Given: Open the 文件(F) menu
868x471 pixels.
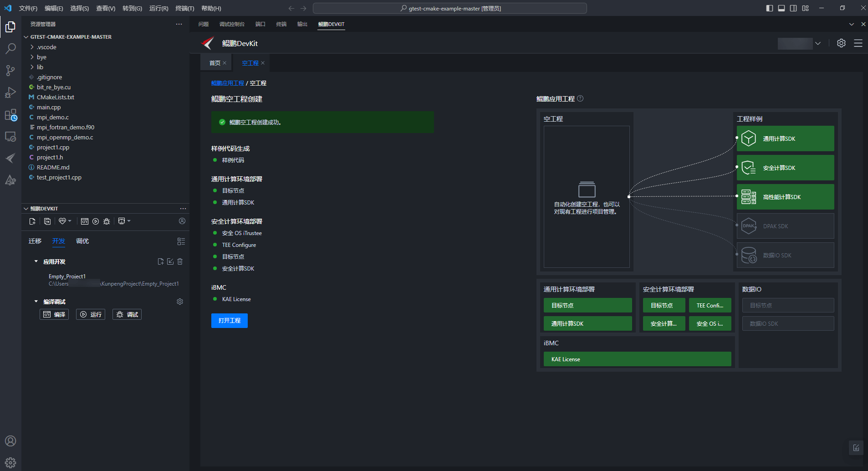Looking at the screenshot, I should click(x=28, y=8).
